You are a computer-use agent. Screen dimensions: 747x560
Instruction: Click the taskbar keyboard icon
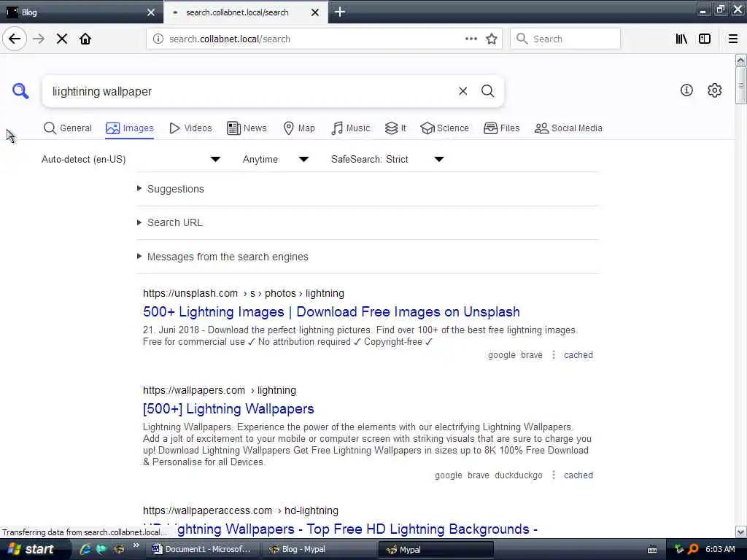652,550
